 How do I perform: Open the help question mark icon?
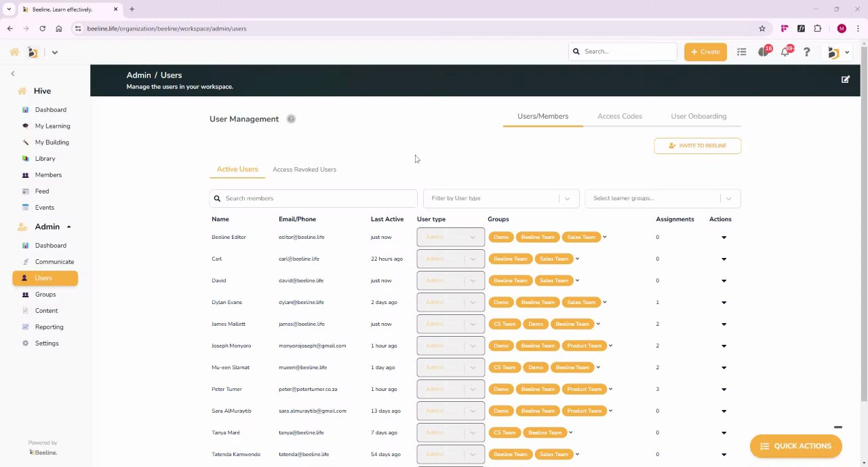806,52
